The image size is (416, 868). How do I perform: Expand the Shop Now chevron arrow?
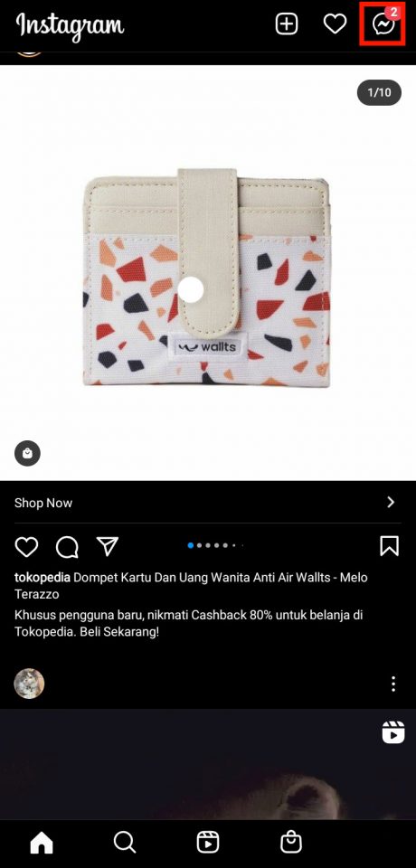[391, 502]
